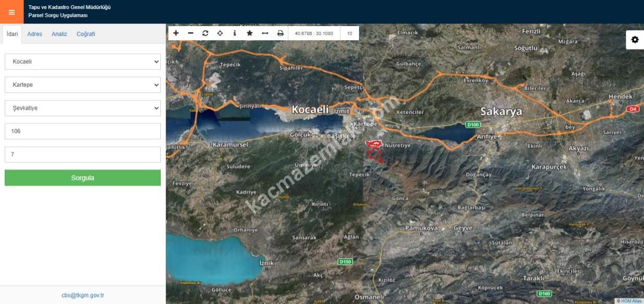Switch to the Analiz tab
The height and width of the screenshot is (304, 644).
59,34
